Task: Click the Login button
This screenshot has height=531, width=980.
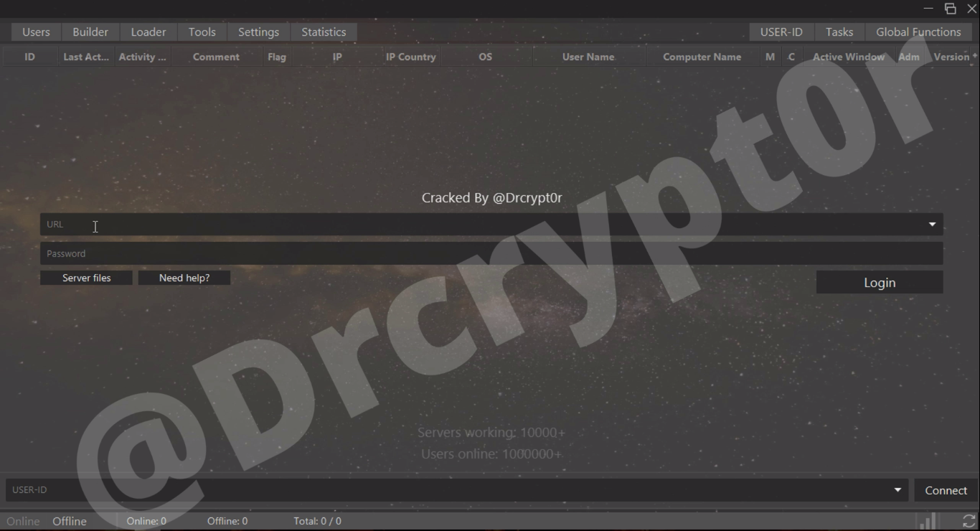Action: (x=880, y=283)
